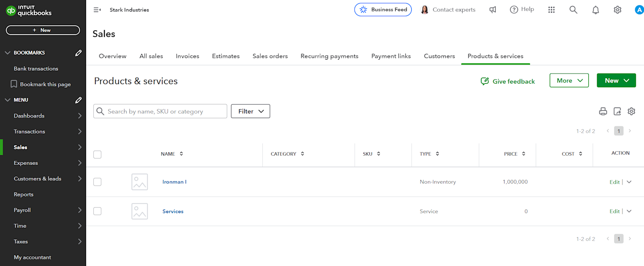
Task: Expand the Payroll submenu
Action: [80, 210]
